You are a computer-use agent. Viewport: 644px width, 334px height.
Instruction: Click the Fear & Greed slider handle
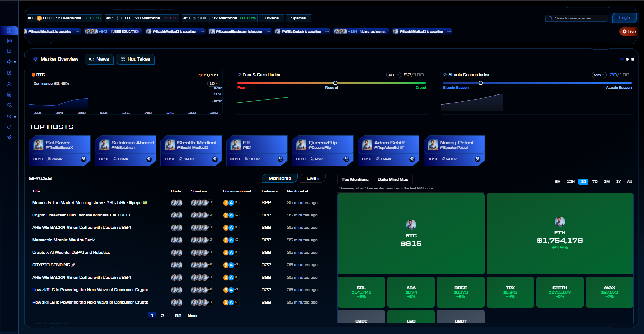(x=335, y=83)
